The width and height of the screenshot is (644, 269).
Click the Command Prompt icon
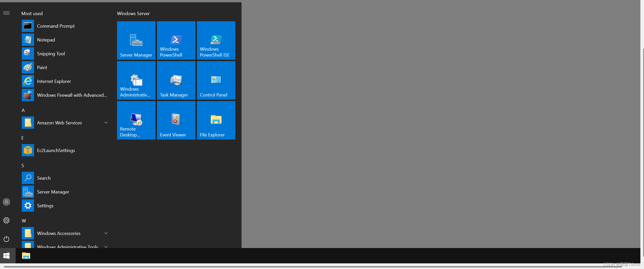28,26
